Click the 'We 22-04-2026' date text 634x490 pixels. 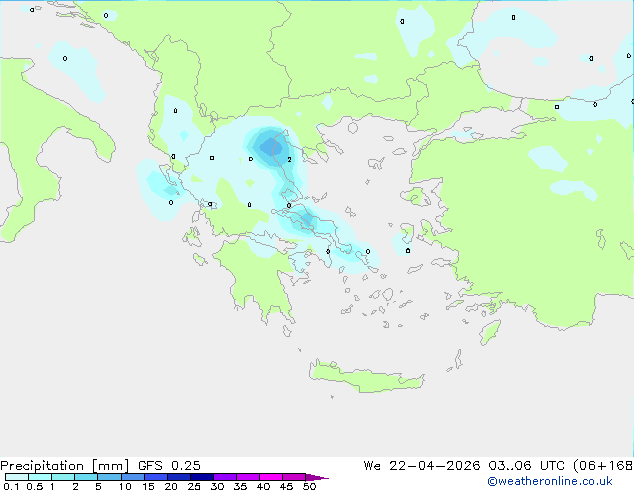[422, 466]
